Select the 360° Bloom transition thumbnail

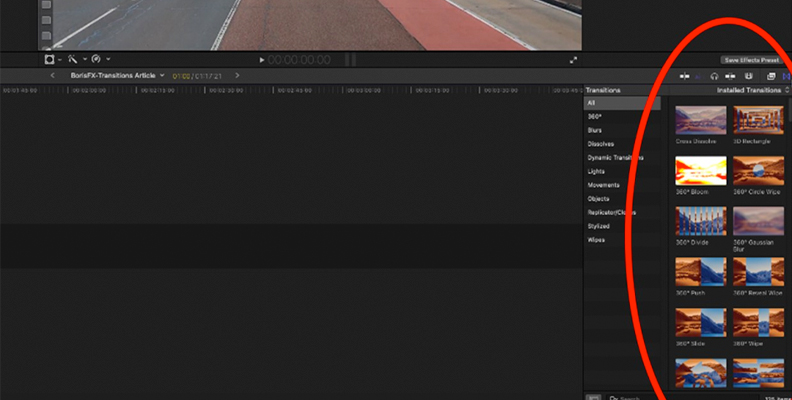(x=701, y=171)
